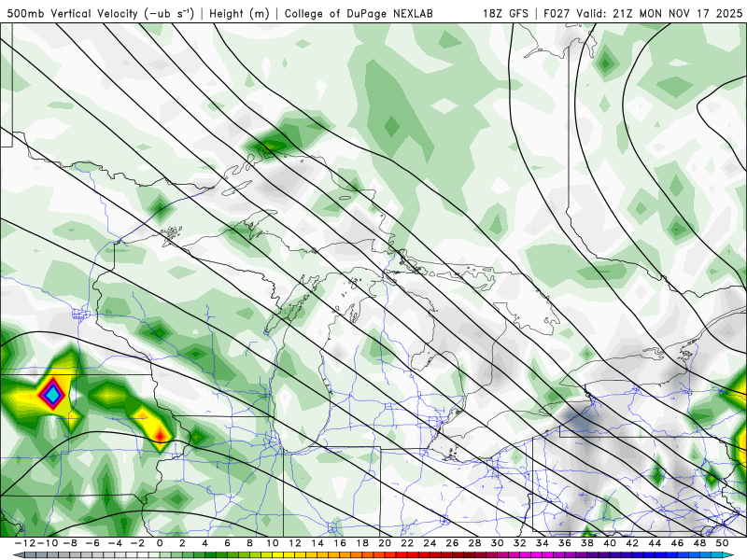Select the "46" scale value
This screenshot has width=747, height=560.
(x=677, y=543)
